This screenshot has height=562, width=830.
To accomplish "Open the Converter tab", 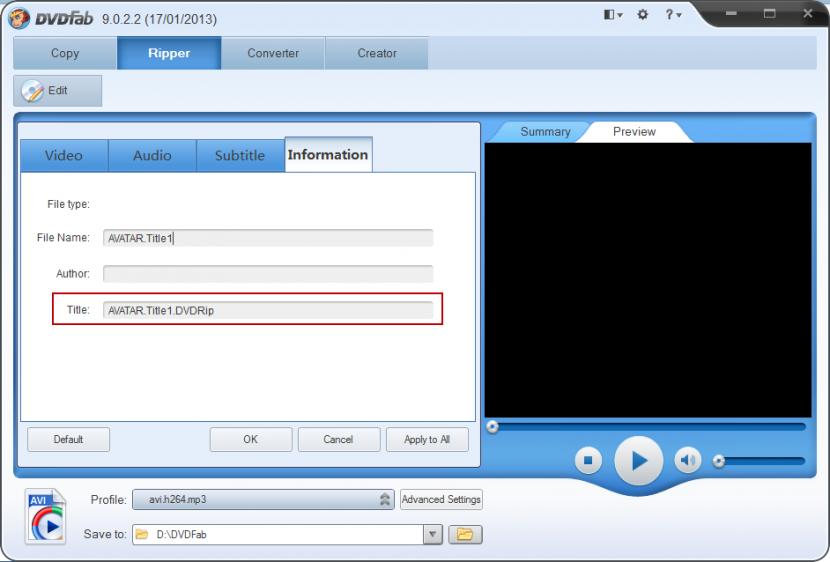I will (x=273, y=53).
